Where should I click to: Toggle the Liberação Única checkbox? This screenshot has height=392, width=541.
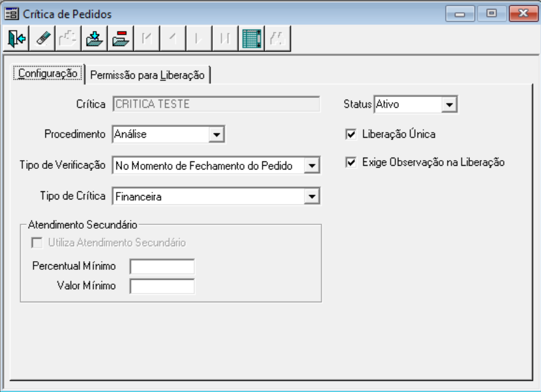pos(351,134)
